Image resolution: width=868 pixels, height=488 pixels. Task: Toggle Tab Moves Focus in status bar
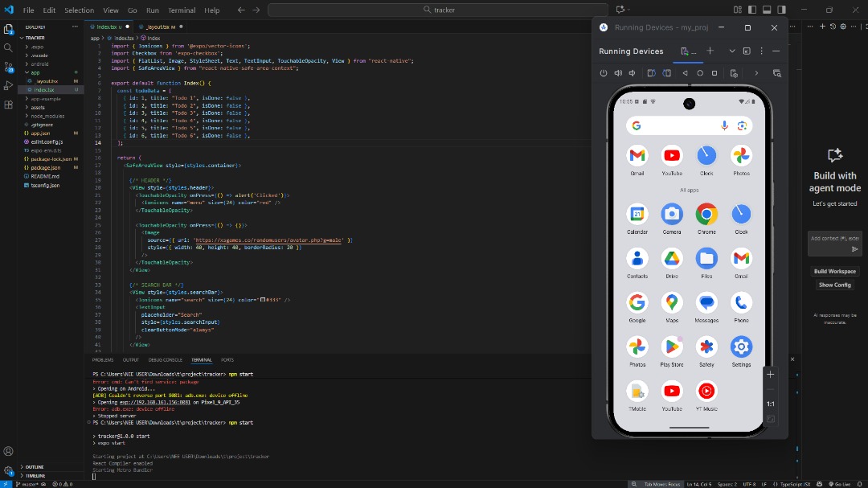pyautogui.click(x=661, y=484)
